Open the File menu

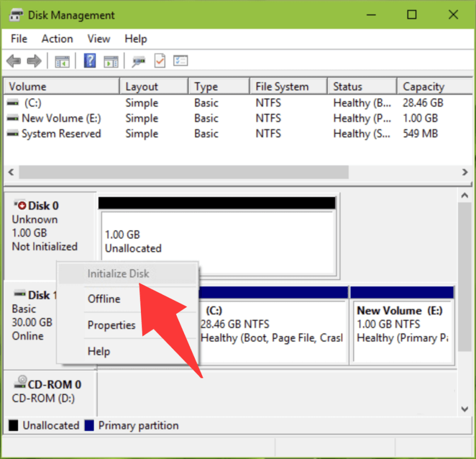point(19,39)
